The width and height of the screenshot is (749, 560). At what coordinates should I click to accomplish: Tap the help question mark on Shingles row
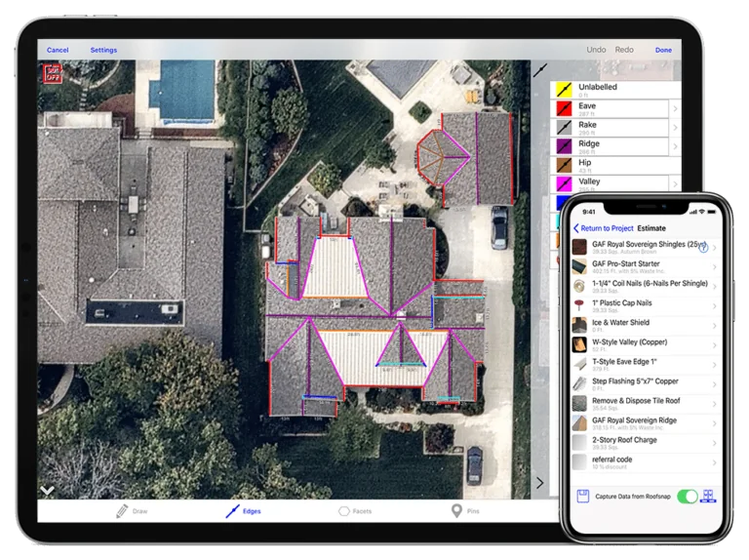click(x=702, y=248)
